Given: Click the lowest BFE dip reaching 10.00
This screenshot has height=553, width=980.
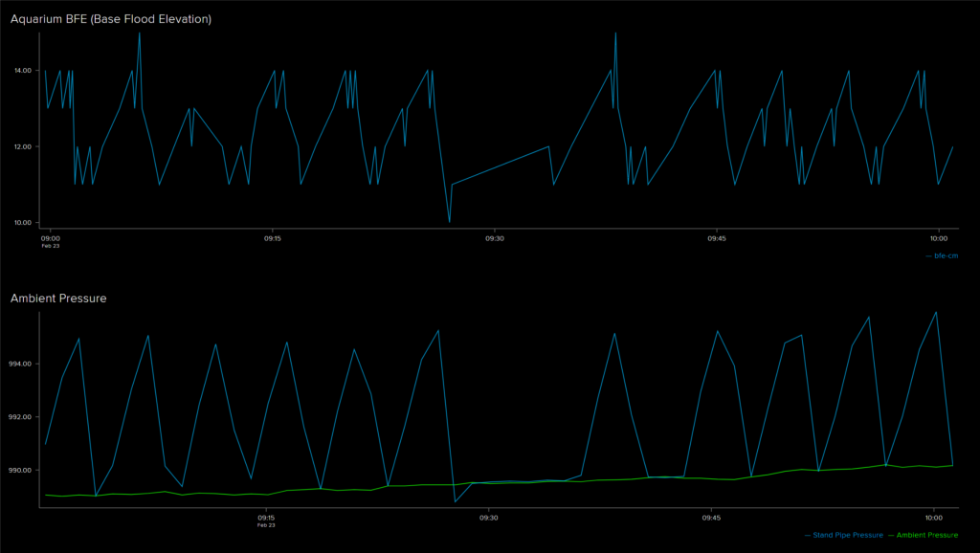Looking at the screenshot, I should [x=450, y=221].
